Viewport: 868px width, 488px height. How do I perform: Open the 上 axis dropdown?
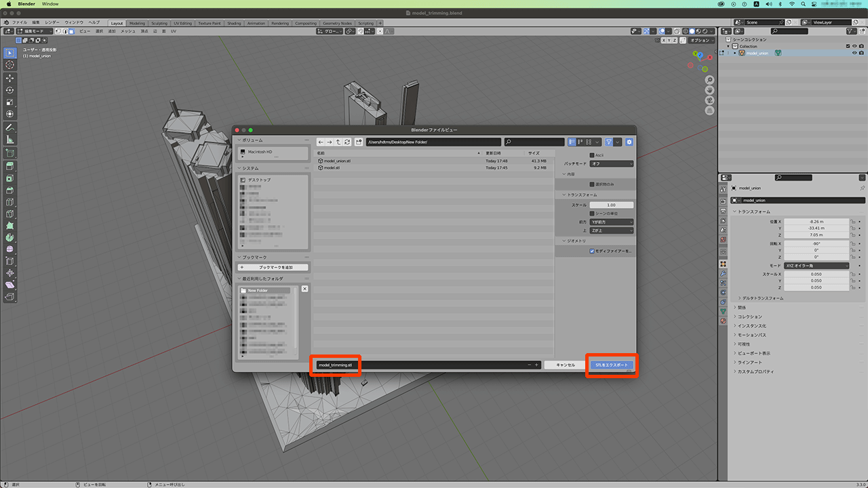[612, 230]
